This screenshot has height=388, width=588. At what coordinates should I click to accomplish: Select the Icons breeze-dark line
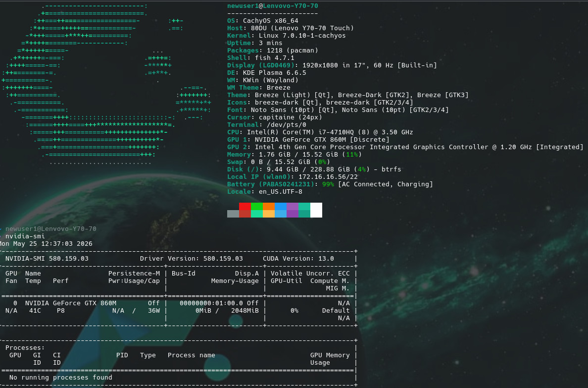[320, 103]
